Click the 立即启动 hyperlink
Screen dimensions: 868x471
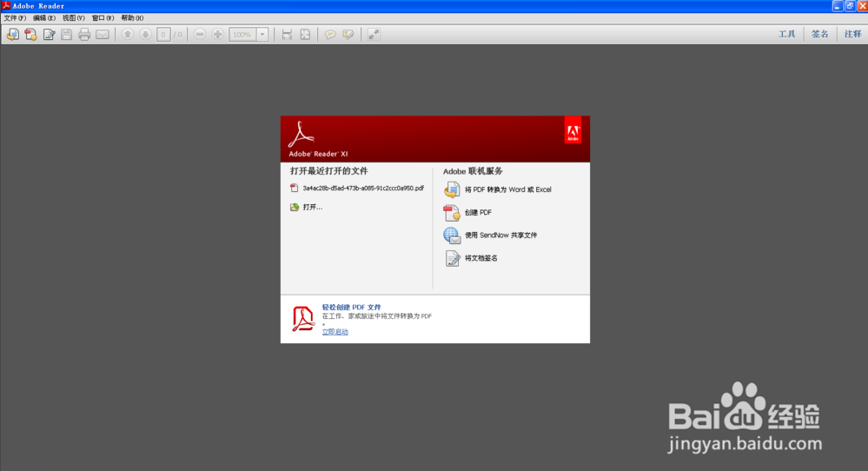click(335, 332)
